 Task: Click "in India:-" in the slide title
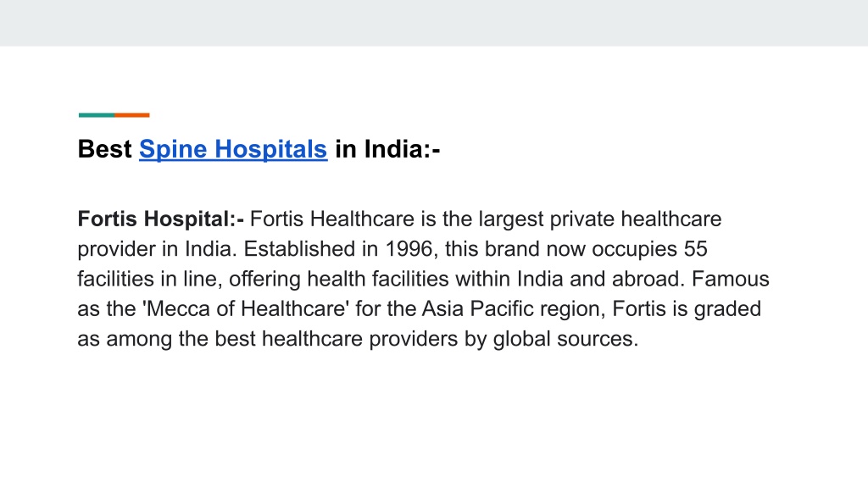(387, 149)
